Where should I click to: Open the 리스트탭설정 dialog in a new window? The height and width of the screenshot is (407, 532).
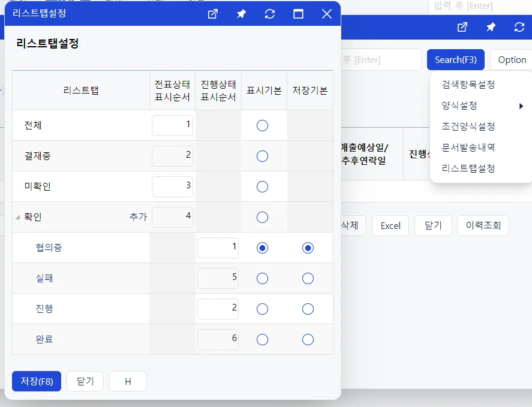pyautogui.click(x=213, y=14)
